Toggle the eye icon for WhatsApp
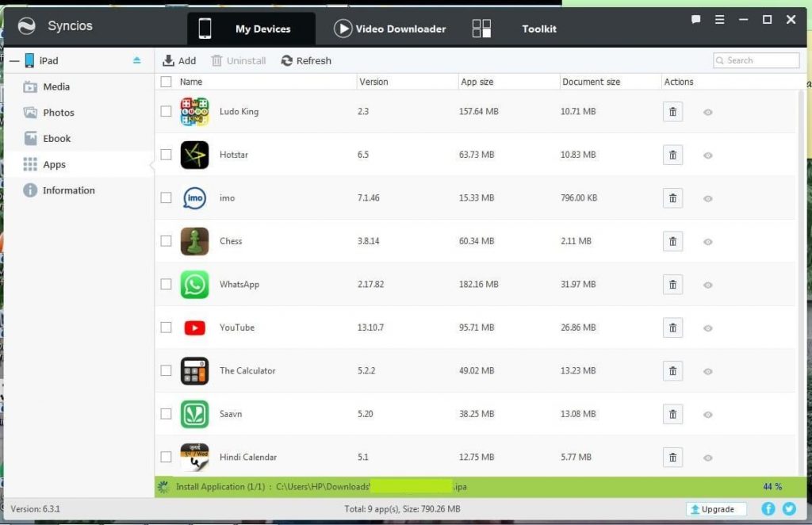 (708, 285)
